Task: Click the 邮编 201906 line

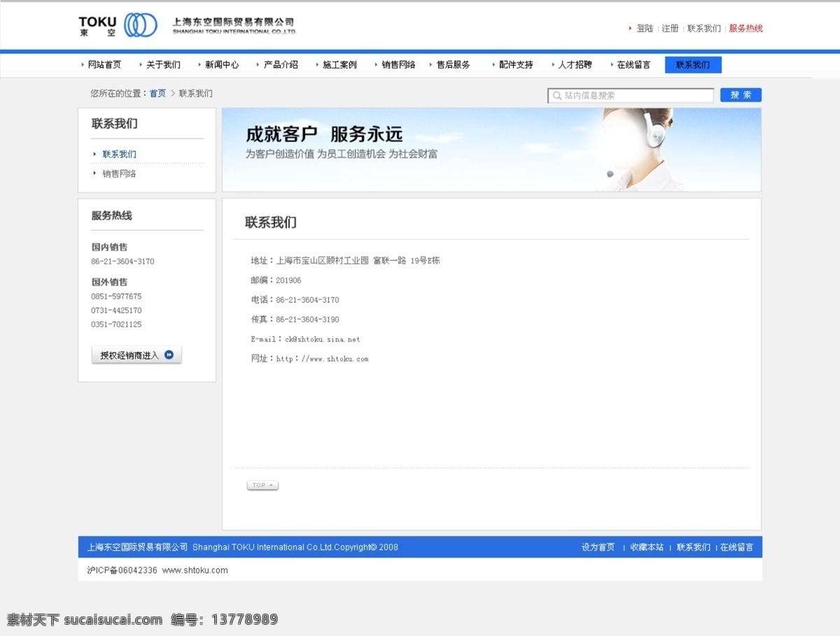Action: (276, 281)
